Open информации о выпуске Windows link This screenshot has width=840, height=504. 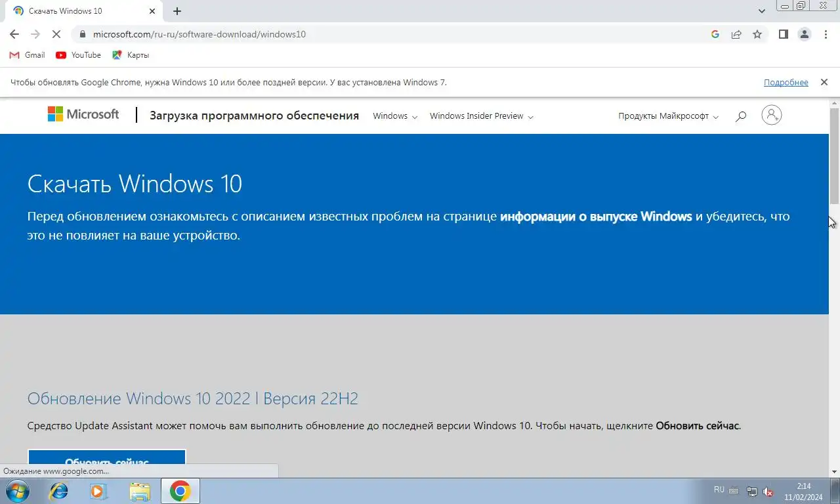[596, 217]
